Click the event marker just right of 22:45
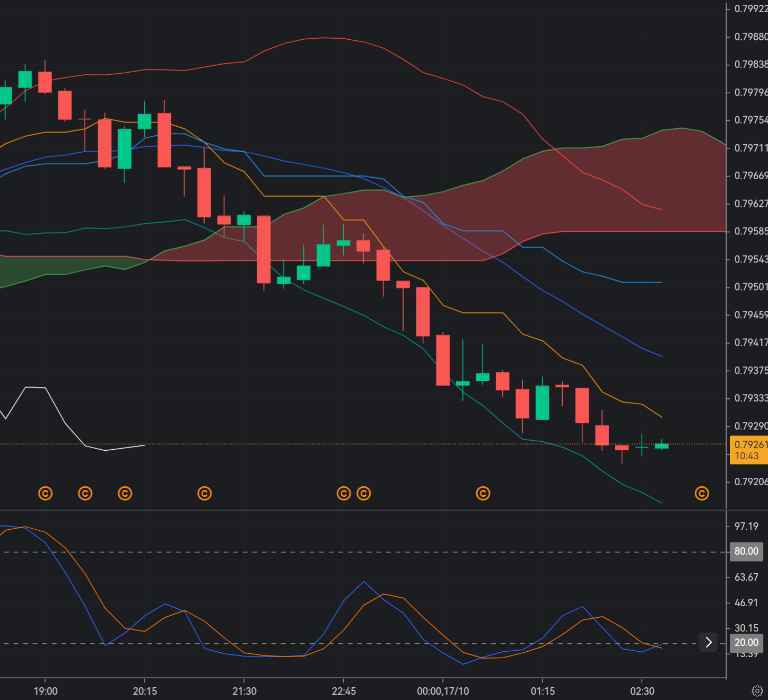This screenshot has height=700, width=768. (x=363, y=494)
